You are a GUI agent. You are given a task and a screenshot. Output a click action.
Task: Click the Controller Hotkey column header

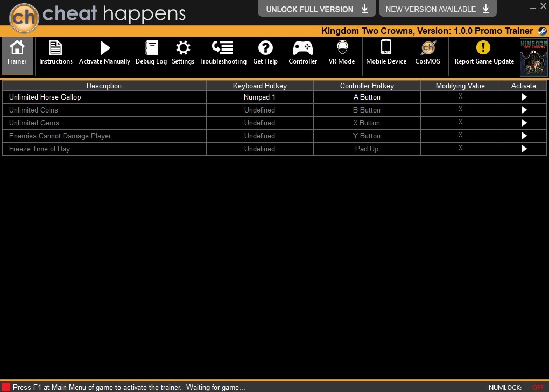[x=367, y=86]
